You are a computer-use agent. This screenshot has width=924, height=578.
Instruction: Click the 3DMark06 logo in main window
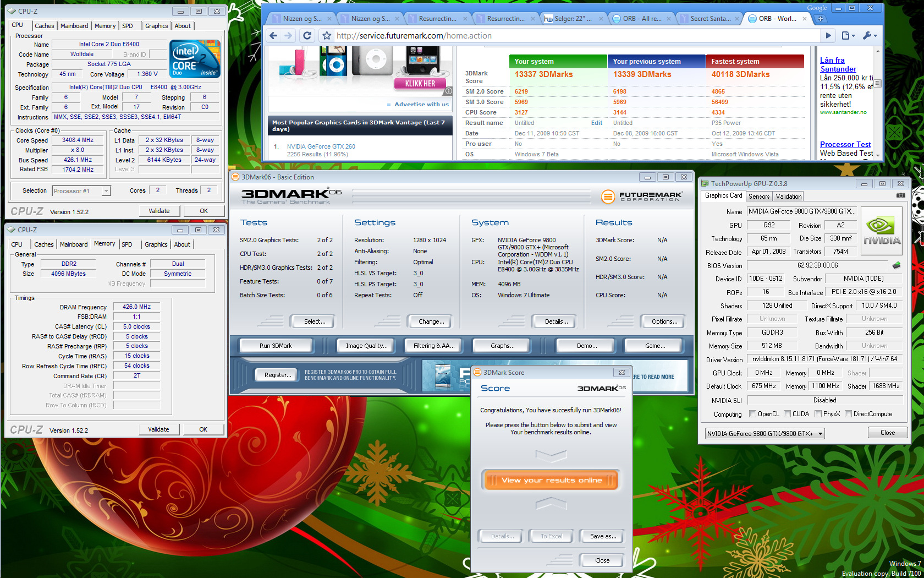pos(291,196)
